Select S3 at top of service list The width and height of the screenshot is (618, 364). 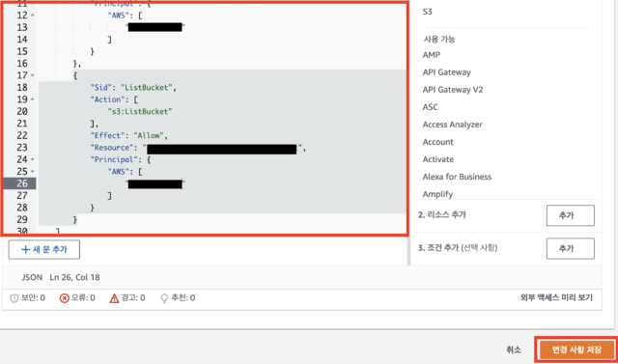click(427, 12)
